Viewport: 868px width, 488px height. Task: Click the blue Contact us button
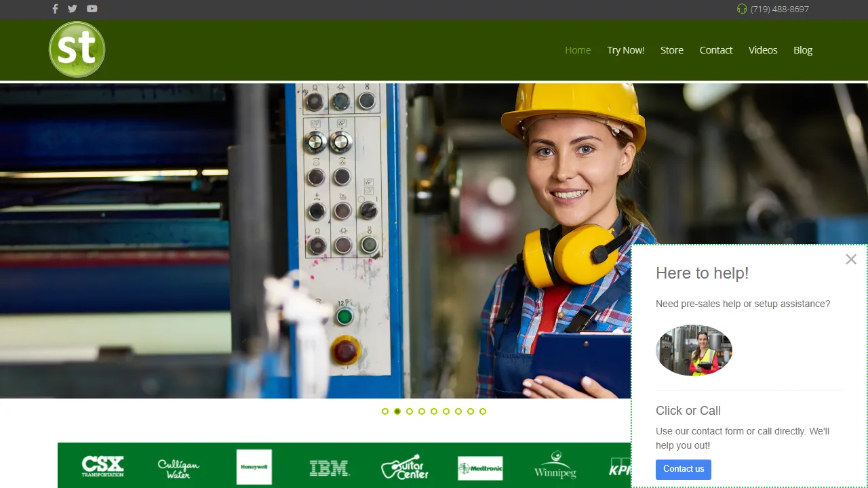[x=683, y=469]
